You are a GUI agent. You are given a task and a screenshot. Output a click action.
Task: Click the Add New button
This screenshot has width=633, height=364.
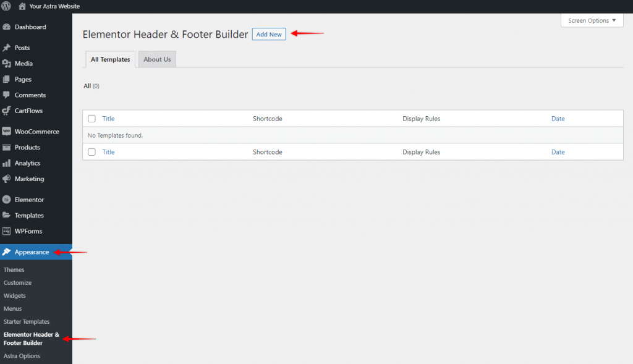[268, 34]
